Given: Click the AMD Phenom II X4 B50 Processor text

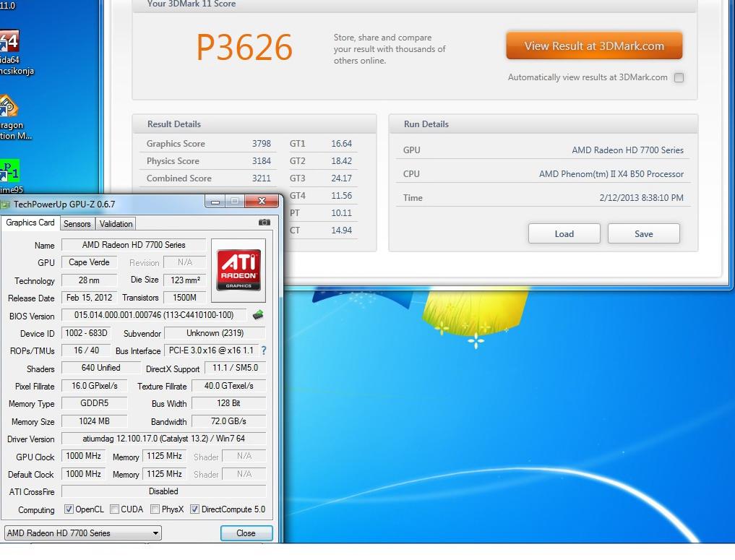Looking at the screenshot, I should [611, 174].
